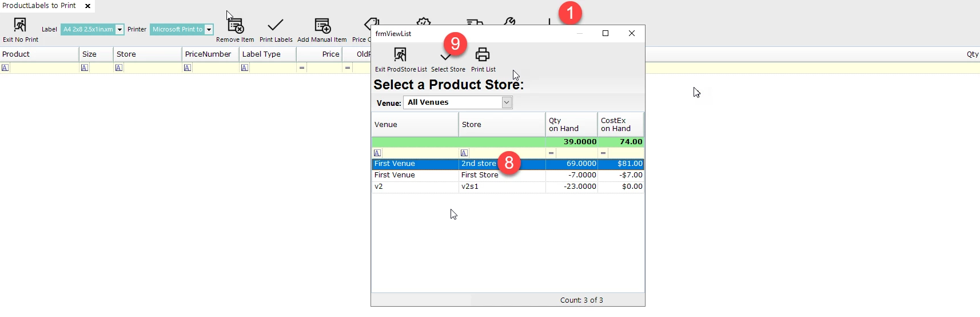980x317 pixels.
Task: Select the ProductLabels to Print tab
Action: [39, 6]
